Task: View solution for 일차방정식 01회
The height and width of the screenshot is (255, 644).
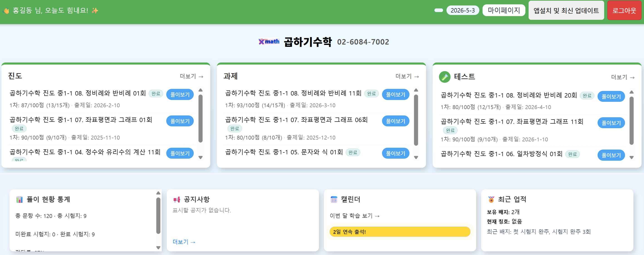Action: pos(611,155)
